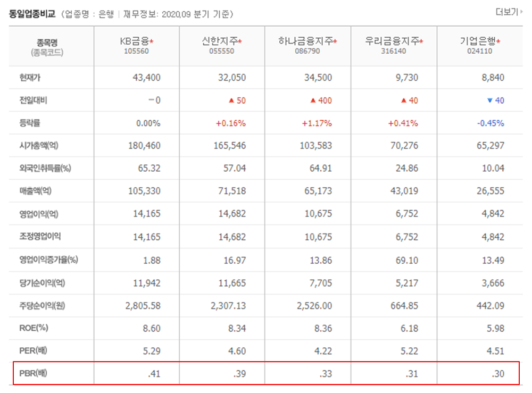Click PER value 4.22
This screenshot has height=393, width=532.
323,351
